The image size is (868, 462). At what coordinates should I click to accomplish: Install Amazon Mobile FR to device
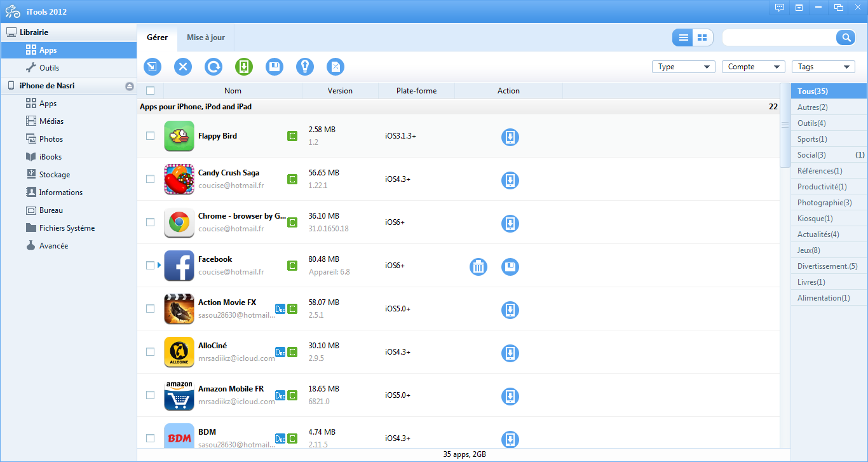510,396
